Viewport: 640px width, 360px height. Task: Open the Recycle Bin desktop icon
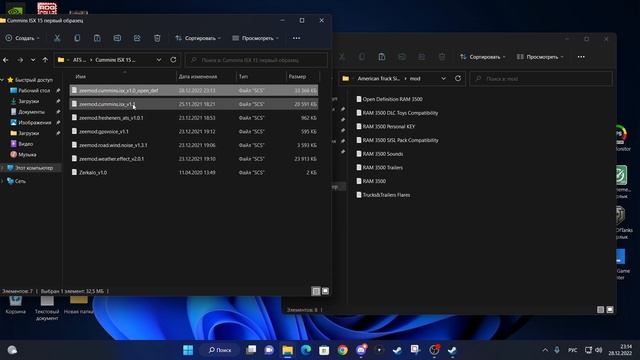tap(16, 305)
